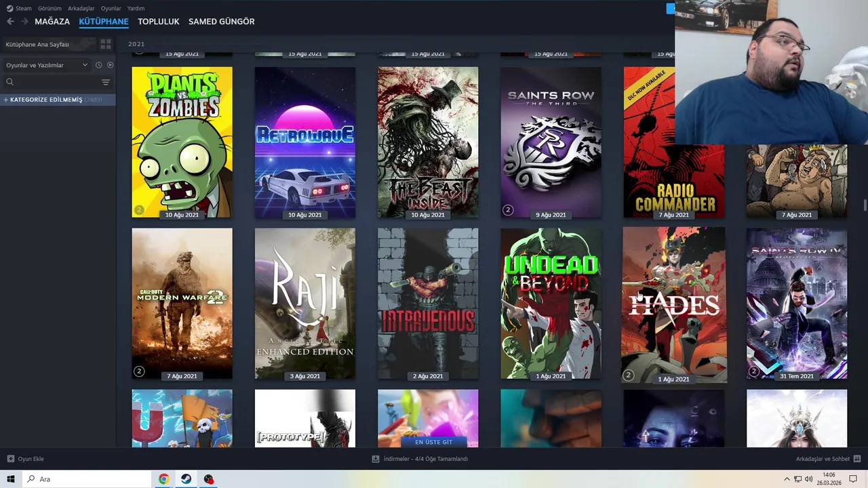Open the Retrowave game cover

(305, 142)
